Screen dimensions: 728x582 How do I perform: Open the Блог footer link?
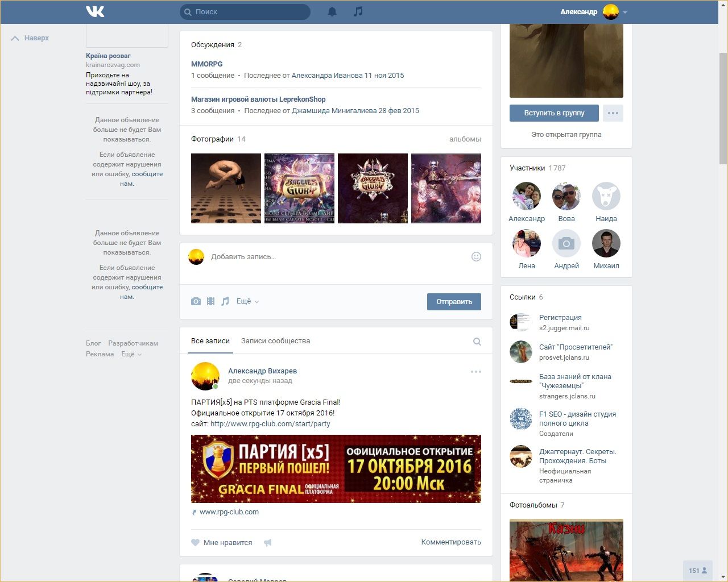[93, 343]
